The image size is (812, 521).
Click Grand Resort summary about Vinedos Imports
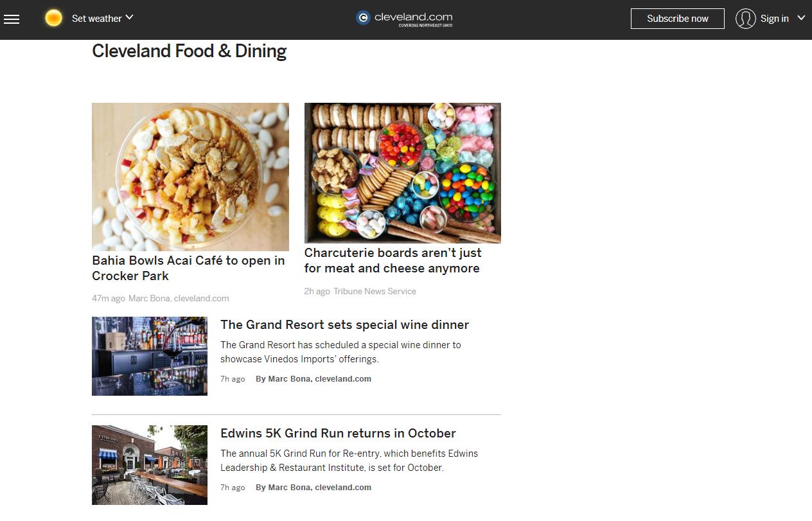(340, 352)
